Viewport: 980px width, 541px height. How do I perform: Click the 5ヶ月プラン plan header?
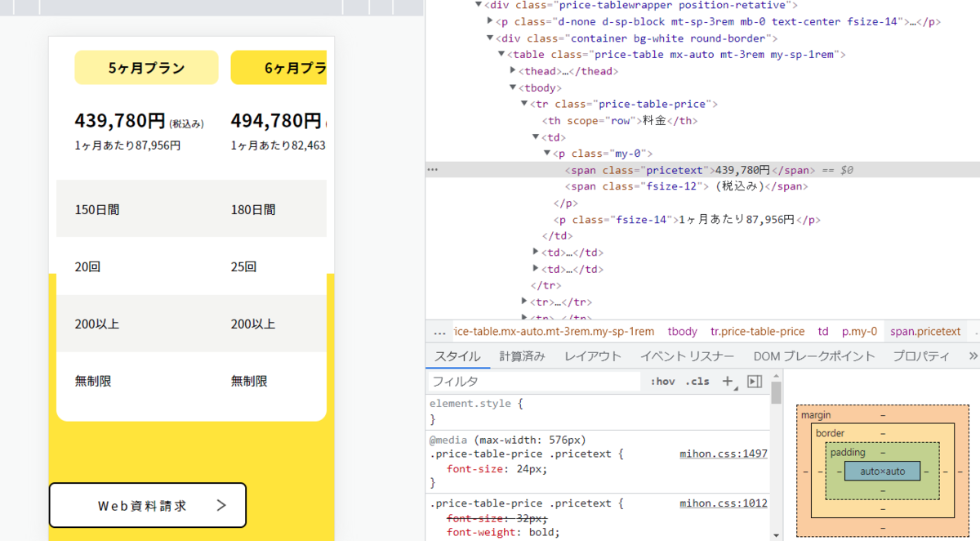point(146,68)
